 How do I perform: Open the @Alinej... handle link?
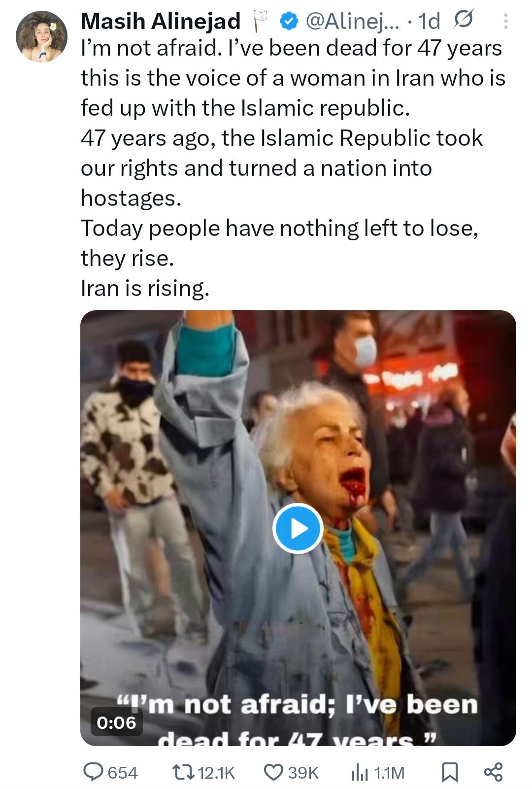(352, 21)
